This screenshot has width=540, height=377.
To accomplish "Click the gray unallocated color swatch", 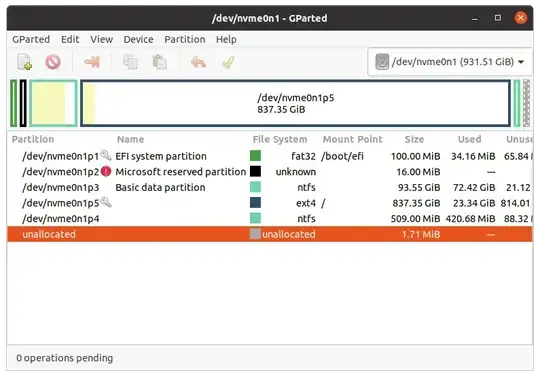I will pos(255,234).
